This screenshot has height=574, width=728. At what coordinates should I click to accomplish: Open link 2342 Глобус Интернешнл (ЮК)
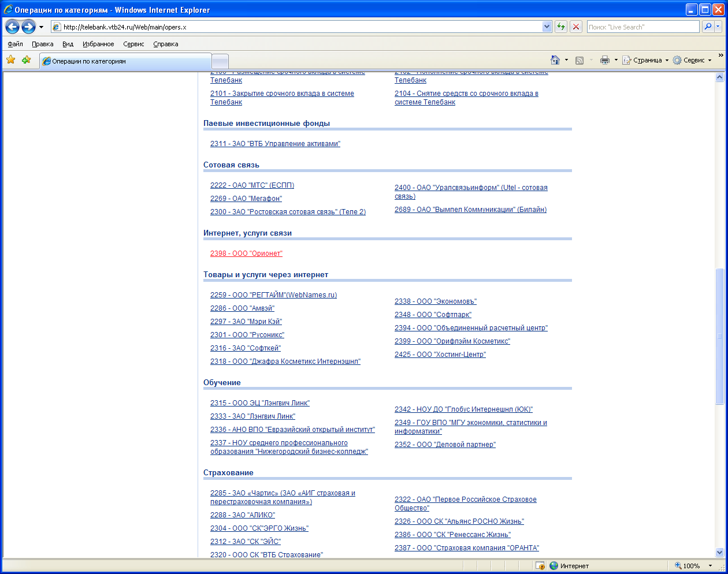463,409
